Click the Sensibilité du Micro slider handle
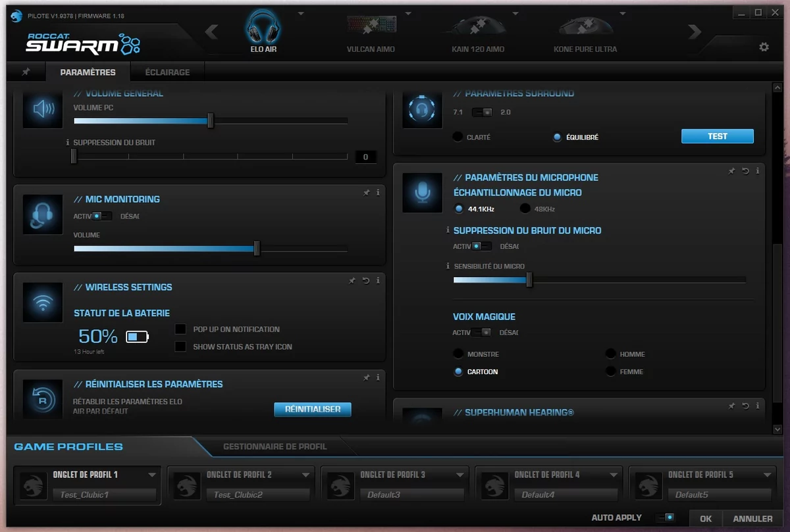 pyautogui.click(x=529, y=280)
